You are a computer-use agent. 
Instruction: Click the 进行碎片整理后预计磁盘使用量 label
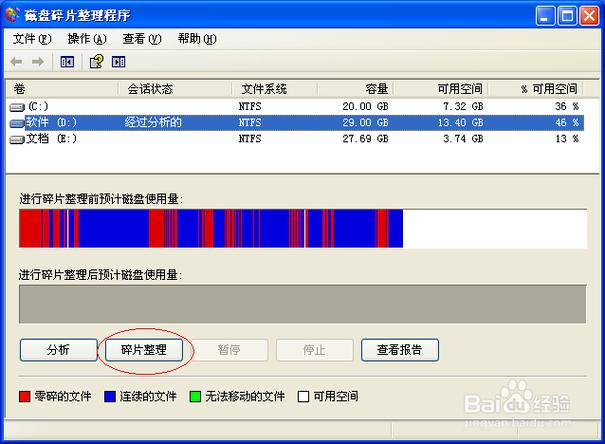tap(100, 275)
